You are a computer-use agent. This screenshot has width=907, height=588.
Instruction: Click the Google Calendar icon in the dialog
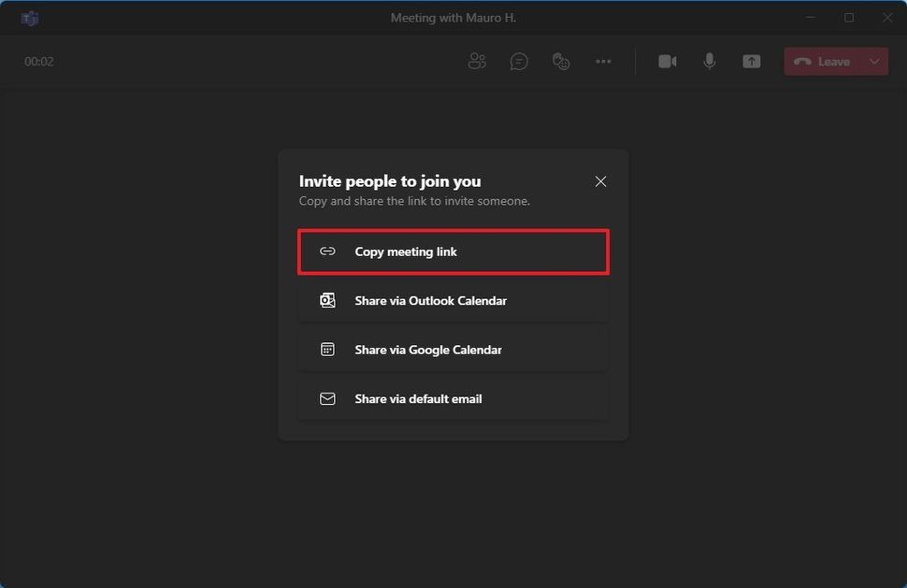[327, 349]
